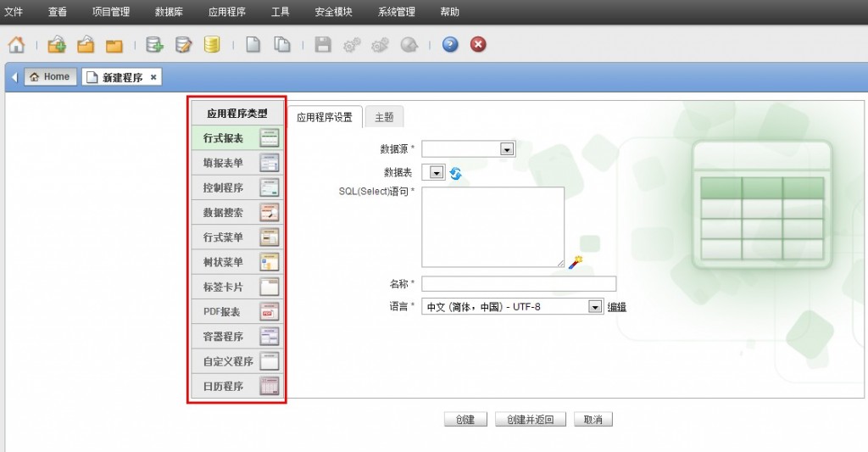The height and width of the screenshot is (452, 868).
Task: Select the 行式报表 application type
Action: [237, 138]
